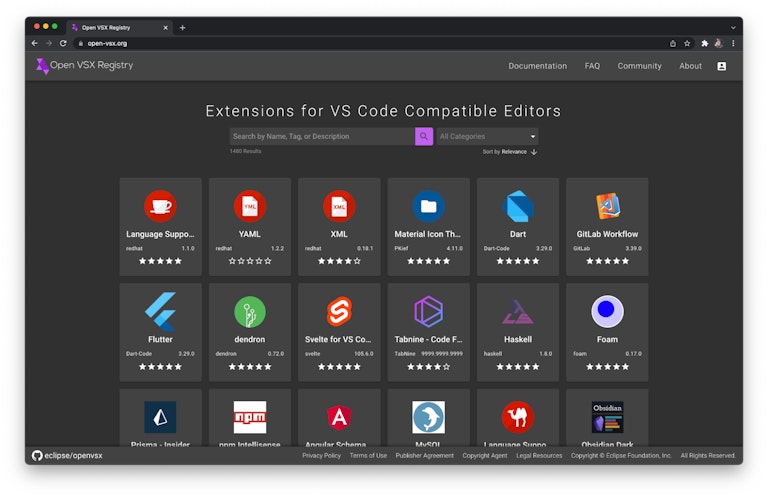Reload the page with browser refresh icon

(x=63, y=43)
